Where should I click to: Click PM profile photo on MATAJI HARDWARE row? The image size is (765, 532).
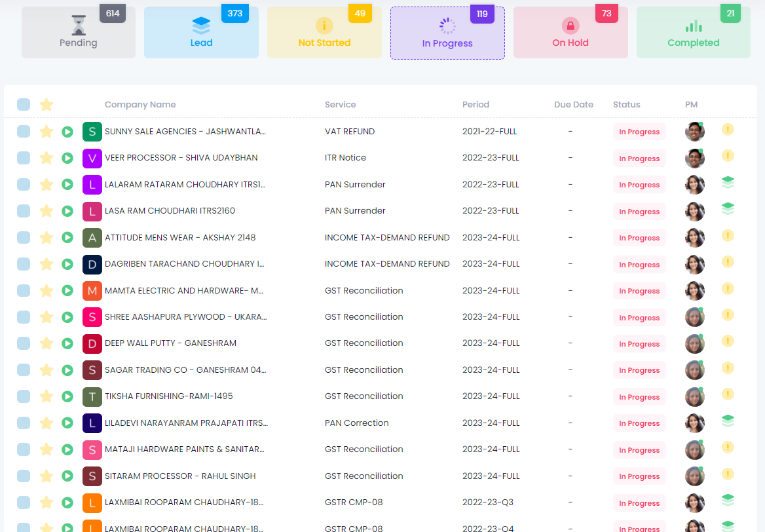tap(694, 450)
